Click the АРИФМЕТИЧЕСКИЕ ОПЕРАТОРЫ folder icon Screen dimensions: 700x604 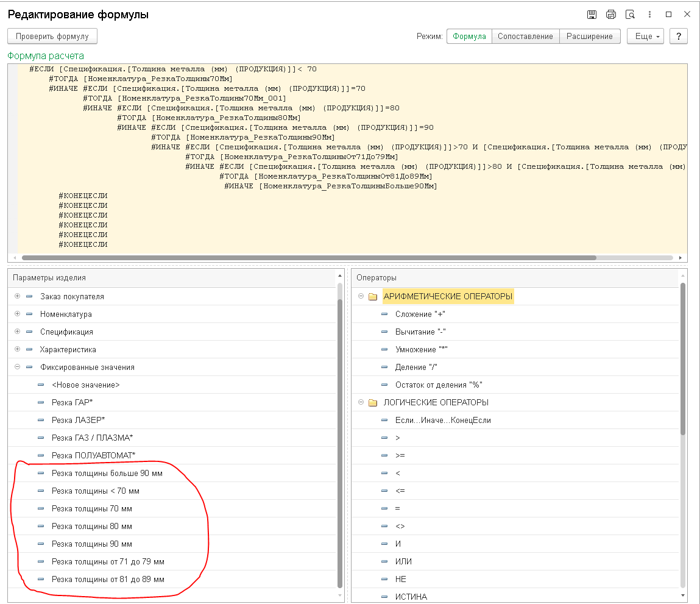373,297
